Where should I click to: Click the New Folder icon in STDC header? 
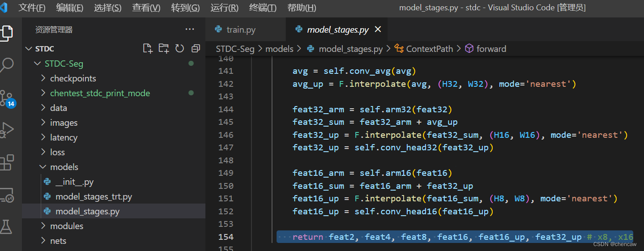164,48
